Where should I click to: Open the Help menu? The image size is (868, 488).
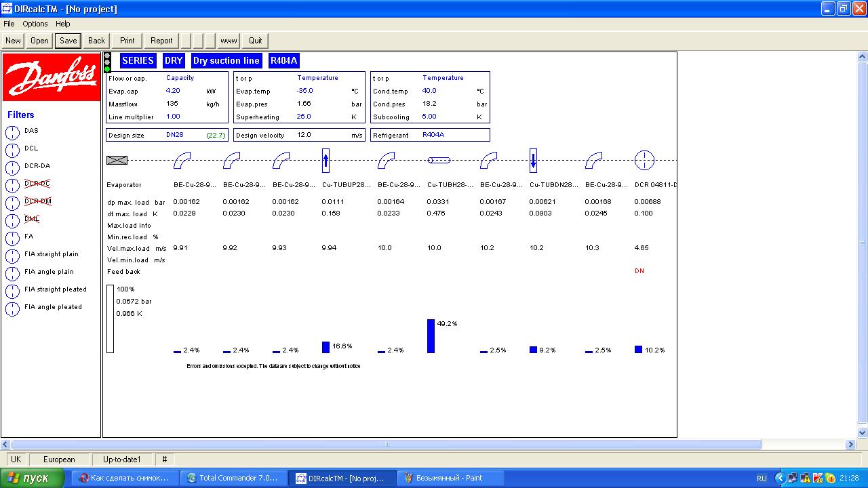(x=63, y=24)
